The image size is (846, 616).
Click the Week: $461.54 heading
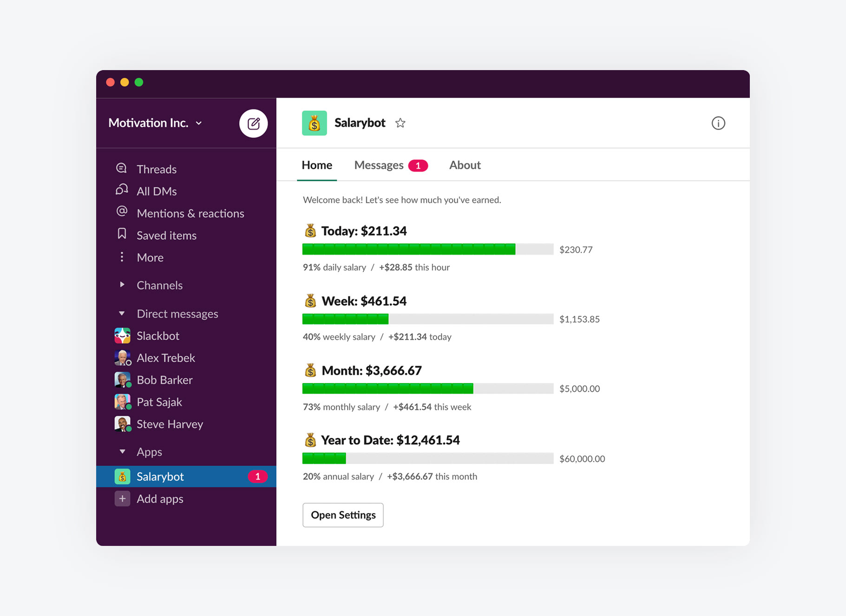pos(364,301)
